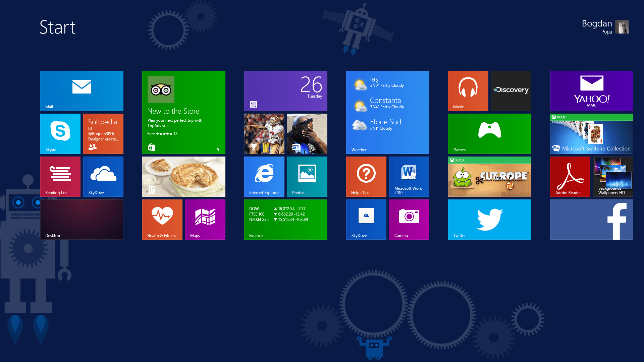
Task: Open the Health & Fitness tile
Action: [162, 219]
